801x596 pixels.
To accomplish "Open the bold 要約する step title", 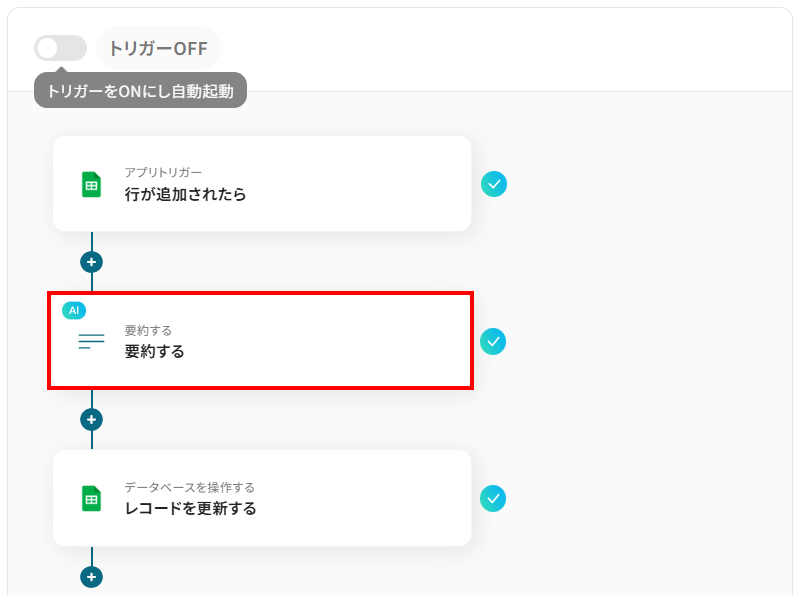I will [154, 352].
